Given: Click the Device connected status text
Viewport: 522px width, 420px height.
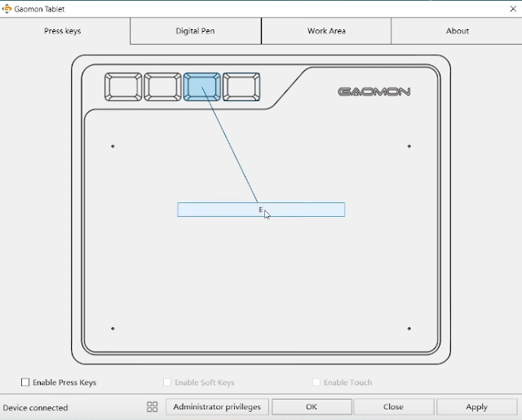Looking at the screenshot, I should pyautogui.click(x=35, y=408).
